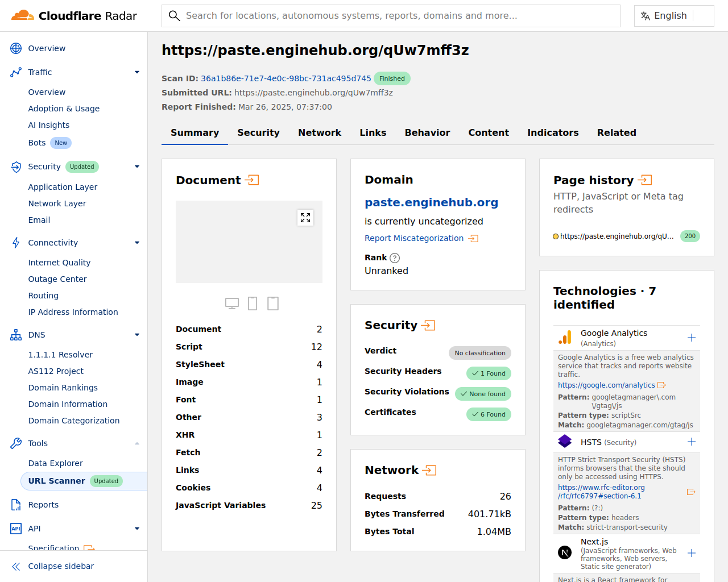Click the Security shield icon in sidebar

click(16, 167)
